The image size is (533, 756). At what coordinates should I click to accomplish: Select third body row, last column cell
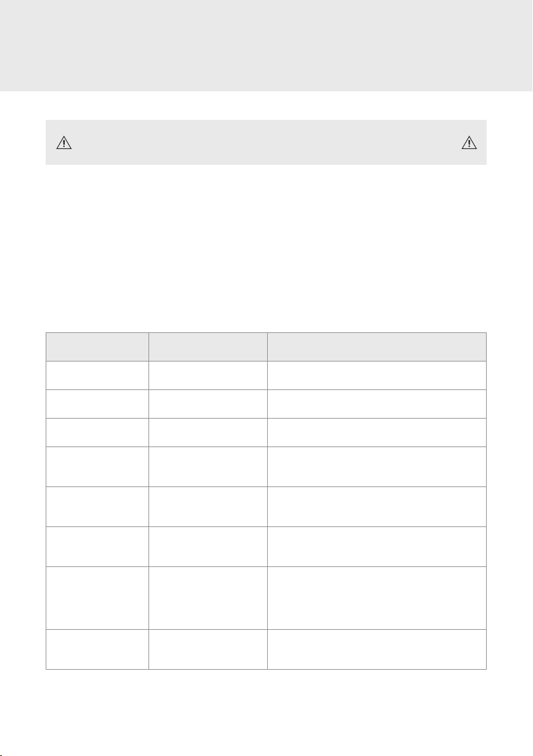(x=377, y=433)
